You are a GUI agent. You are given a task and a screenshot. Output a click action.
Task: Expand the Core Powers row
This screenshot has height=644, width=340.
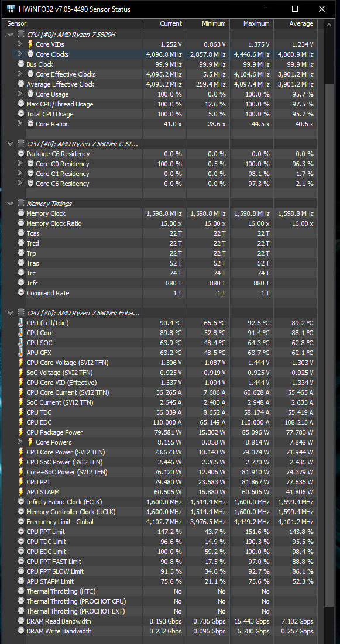pos(20,442)
